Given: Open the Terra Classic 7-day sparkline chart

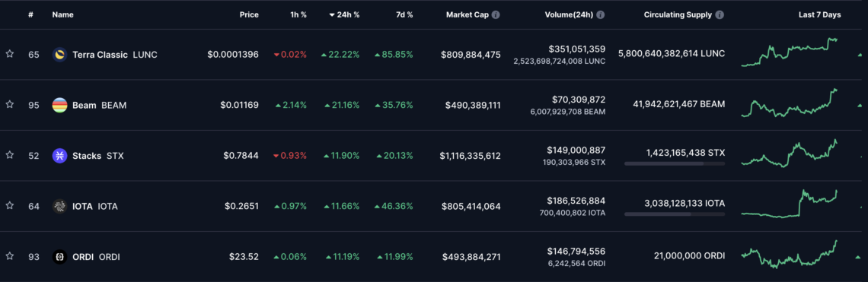Looking at the screenshot, I should pos(790,52).
